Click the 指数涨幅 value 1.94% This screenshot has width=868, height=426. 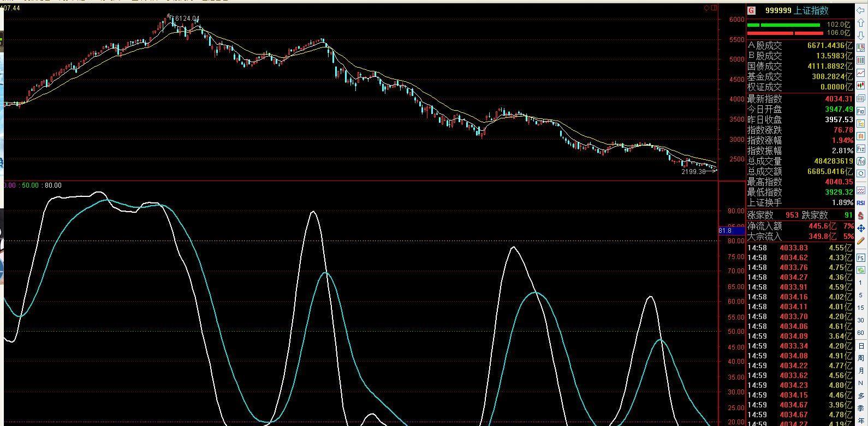point(842,141)
